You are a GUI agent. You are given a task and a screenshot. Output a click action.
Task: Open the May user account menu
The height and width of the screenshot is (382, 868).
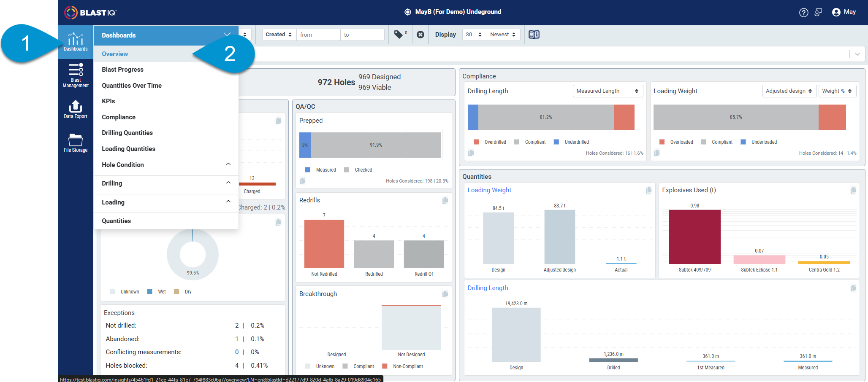click(x=844, y=12)
